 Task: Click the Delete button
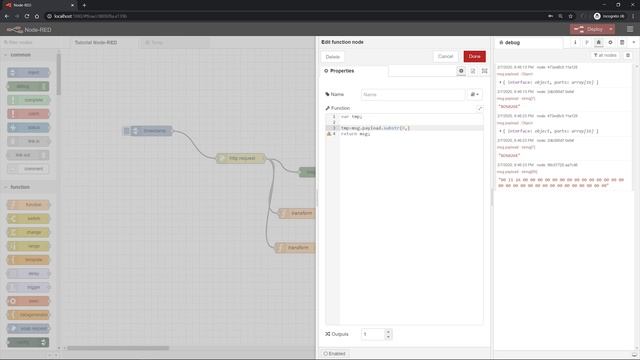(x=333, y=57)
